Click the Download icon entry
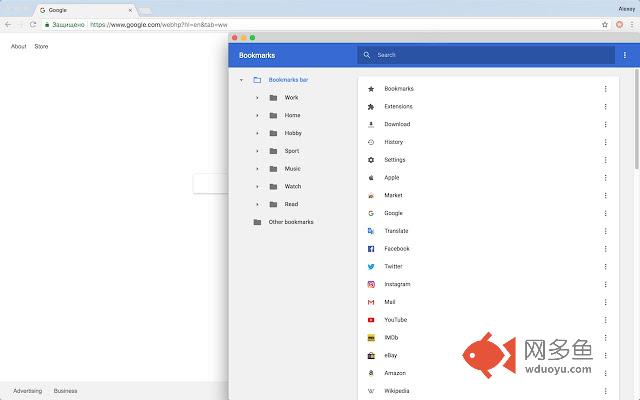The image size is (640, 400). point(371,124)
